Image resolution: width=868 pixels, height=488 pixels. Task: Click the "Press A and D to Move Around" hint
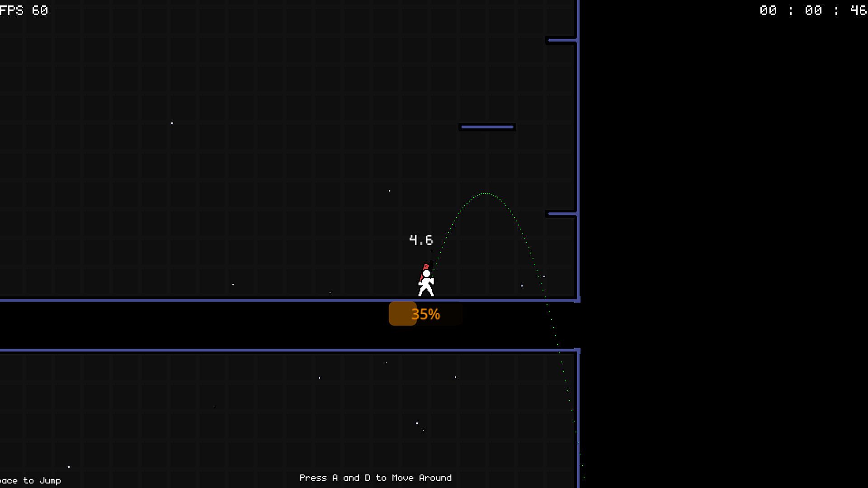click(375, 478)
